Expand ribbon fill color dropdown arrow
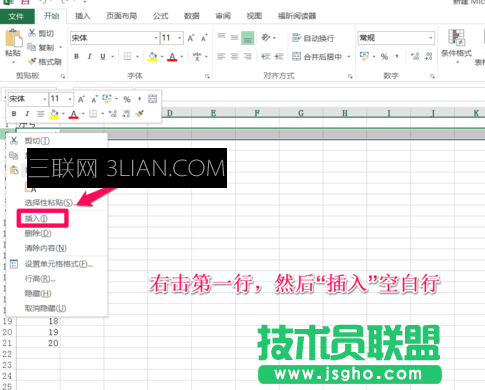Image resolution: width=485 pixels, height=390 pixels. click(162, 57)
